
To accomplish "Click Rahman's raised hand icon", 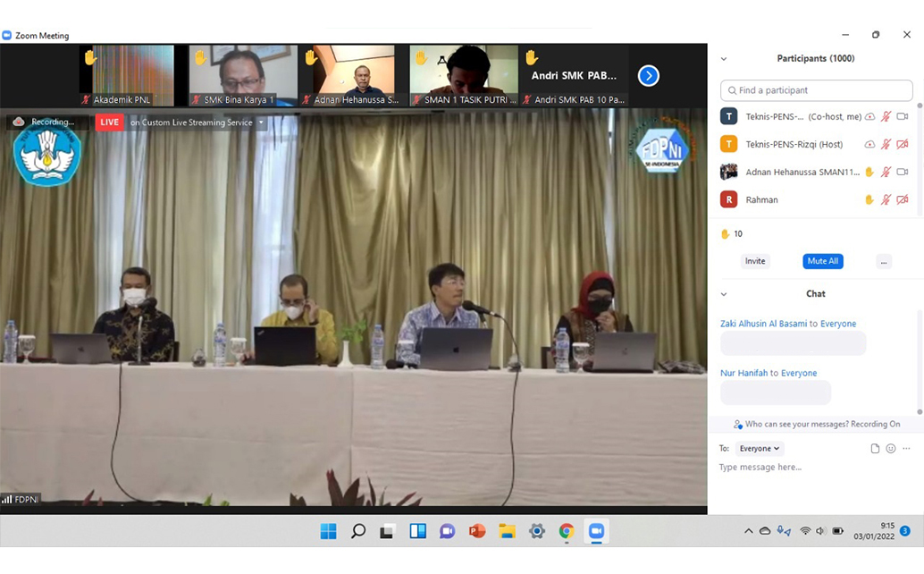I will point(869,199).
